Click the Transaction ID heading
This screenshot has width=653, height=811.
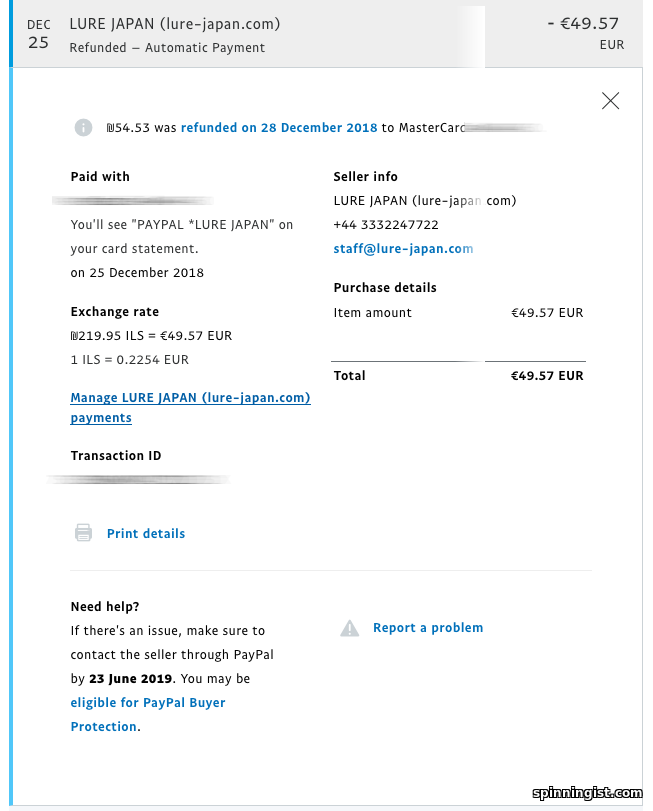[x=116, y=456]
